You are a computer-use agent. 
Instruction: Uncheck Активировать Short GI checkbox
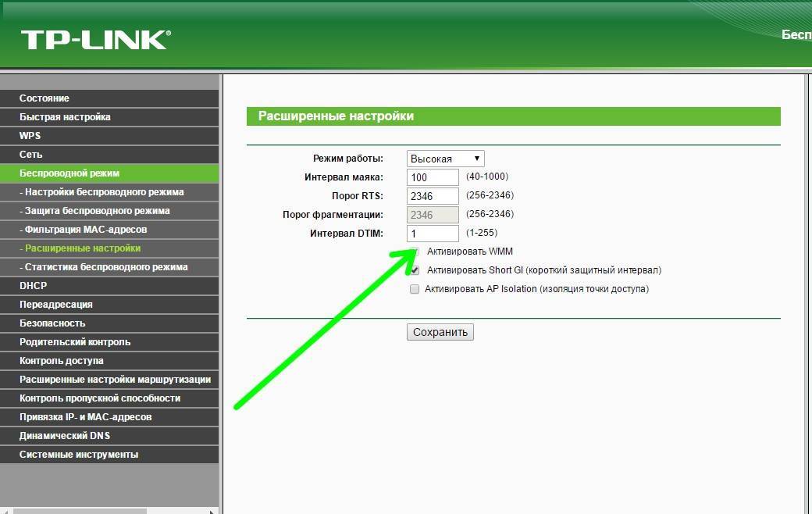coord(415,270)
